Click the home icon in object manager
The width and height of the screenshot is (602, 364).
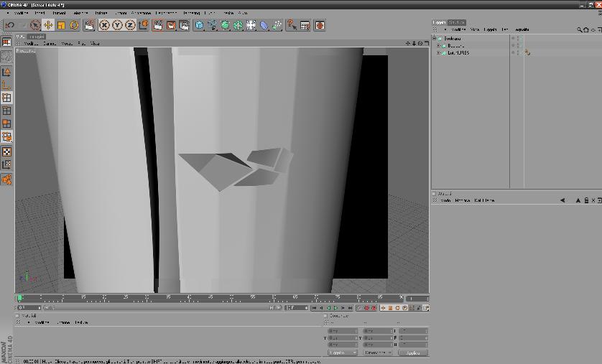[x=586, y=29]
